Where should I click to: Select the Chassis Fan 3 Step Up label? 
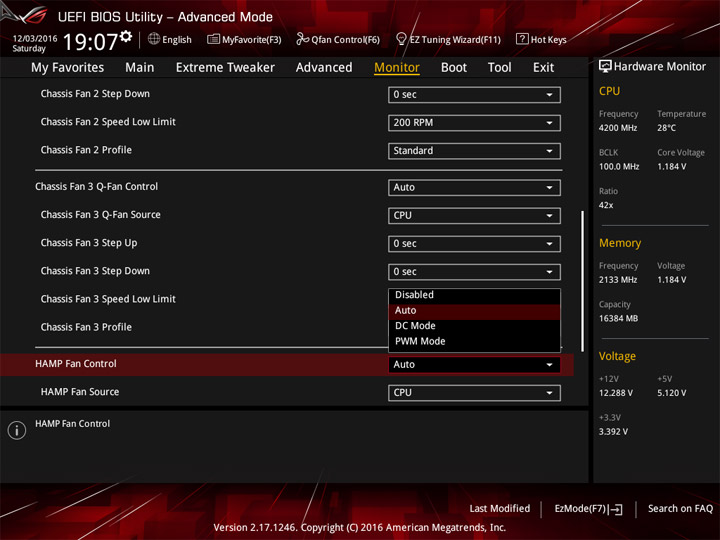pos(89,243)
